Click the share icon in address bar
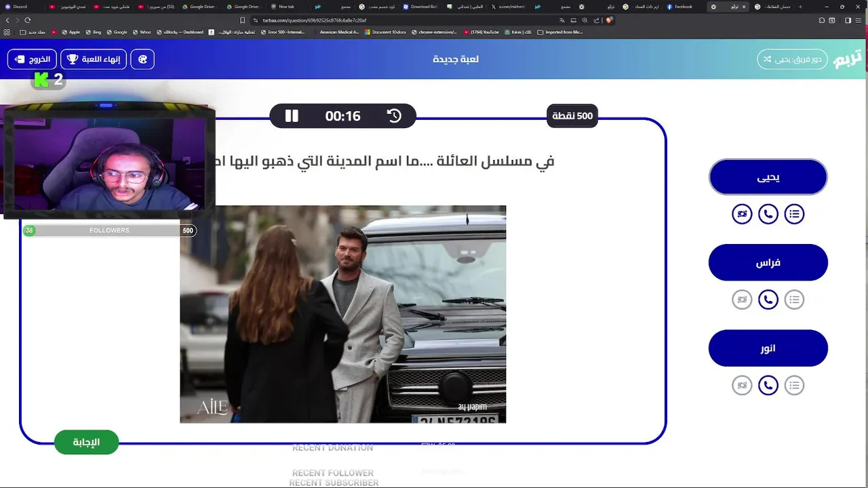 click(596, 20)
